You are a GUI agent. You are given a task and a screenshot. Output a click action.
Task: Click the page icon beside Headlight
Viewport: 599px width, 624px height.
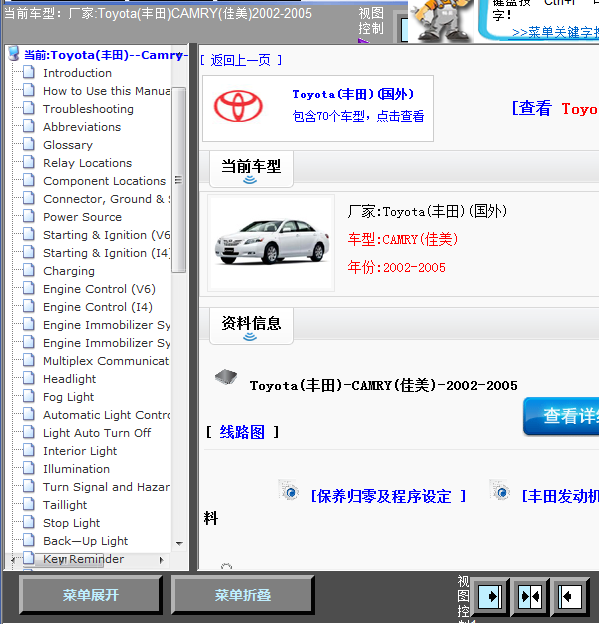coord(29,378)
